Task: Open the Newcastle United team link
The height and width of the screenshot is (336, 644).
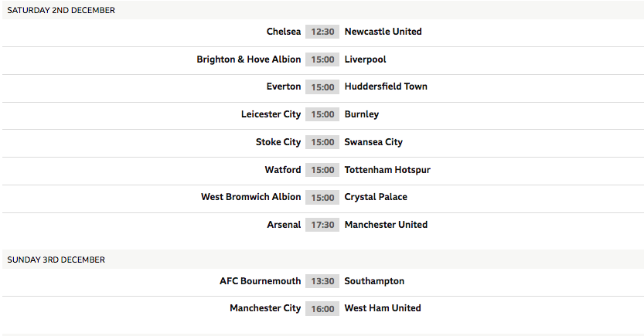Action: pos(383,32)
